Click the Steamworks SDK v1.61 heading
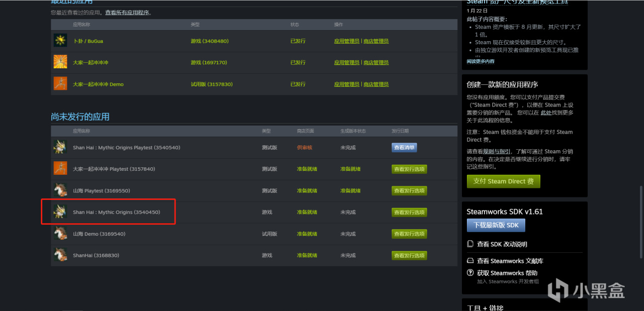This screenshot has width=644, height=311. coord(505,212)
